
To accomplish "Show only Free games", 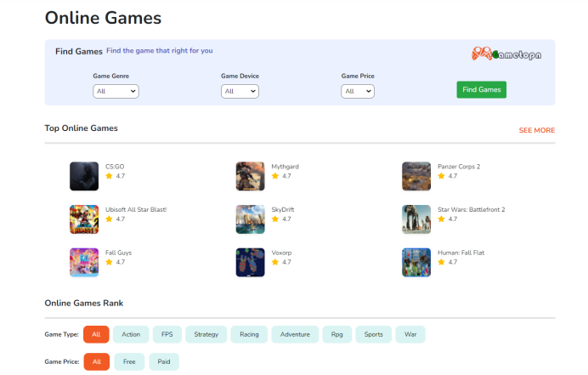I will click(129, 362).
